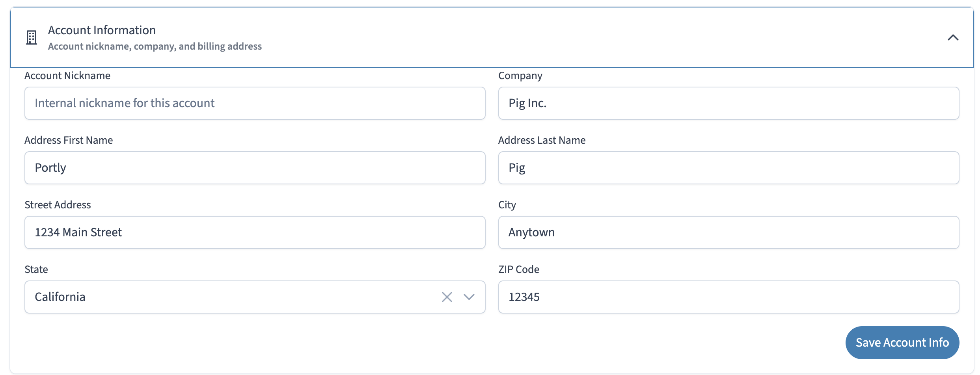This screenshot has width=980, height=375.
Task: Collapse the Account Information section
Action: coord(953,38)
